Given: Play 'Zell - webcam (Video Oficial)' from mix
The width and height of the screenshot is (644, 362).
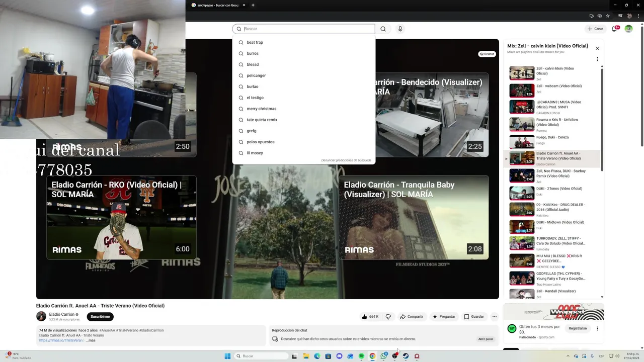Looking at the screenshot, I should pos(552,90).
